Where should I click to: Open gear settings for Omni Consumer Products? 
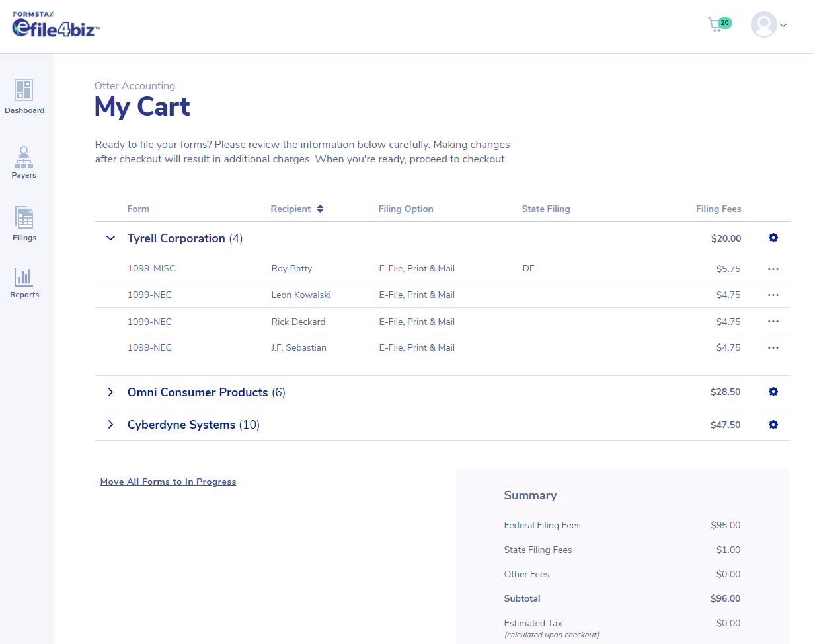tap(773, 392)
